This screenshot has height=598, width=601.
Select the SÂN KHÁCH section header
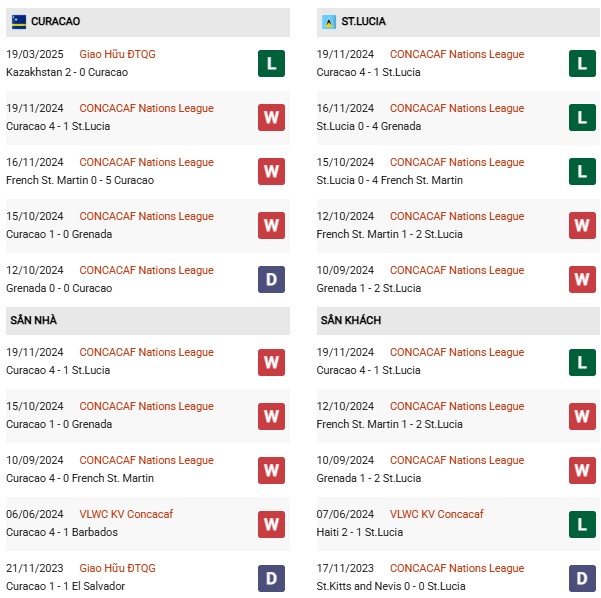tap(351, 320)
